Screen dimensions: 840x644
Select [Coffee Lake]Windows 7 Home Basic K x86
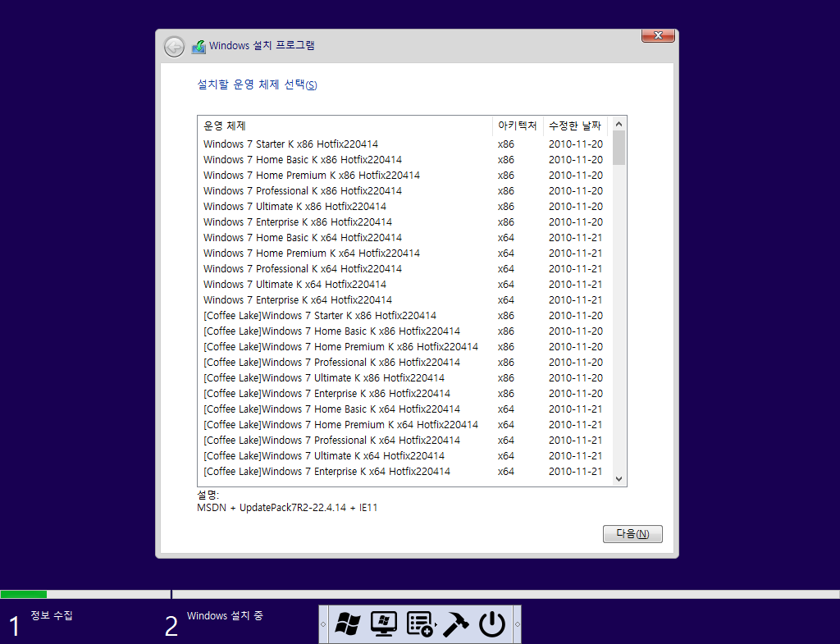tap(404, 331)
